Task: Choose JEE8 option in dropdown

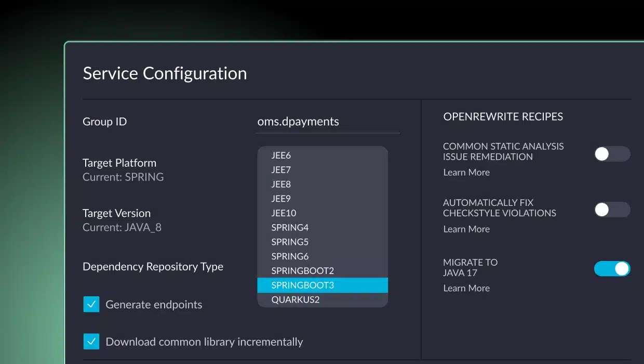Action: pos(323,184)
